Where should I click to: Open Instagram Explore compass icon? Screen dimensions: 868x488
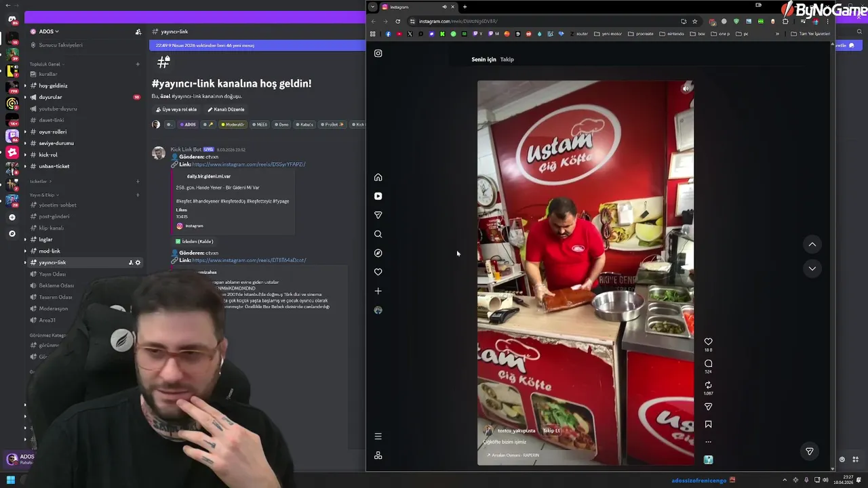coord(378,253)
